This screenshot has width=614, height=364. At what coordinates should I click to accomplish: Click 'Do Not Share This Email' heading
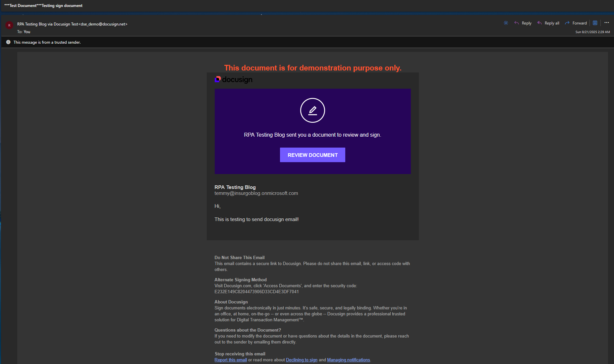(x=239, y=258)
